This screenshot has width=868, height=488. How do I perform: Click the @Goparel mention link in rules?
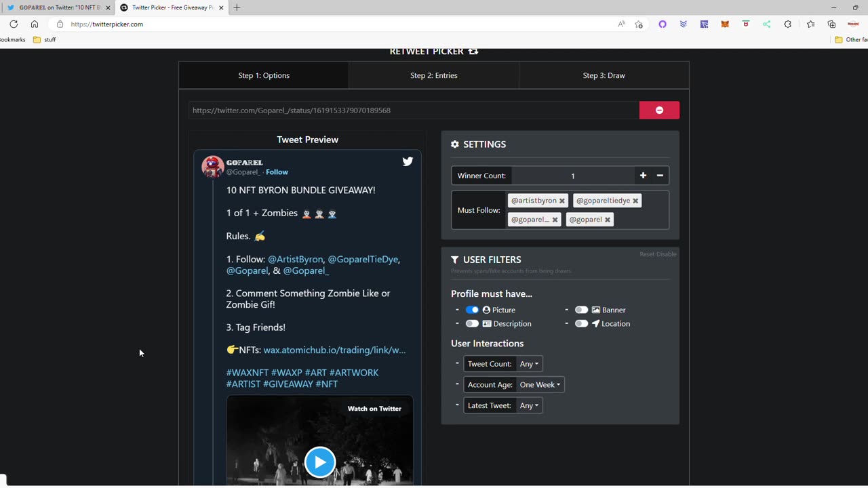247,271
